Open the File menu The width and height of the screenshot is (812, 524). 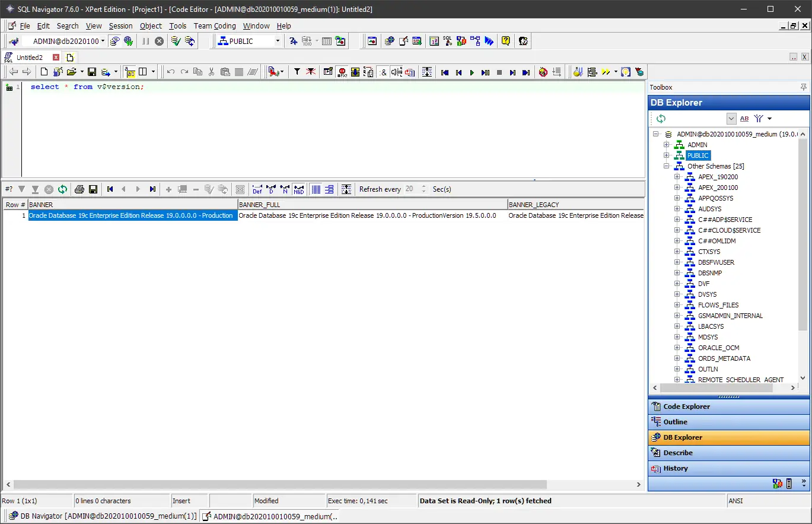pos(25,26)
